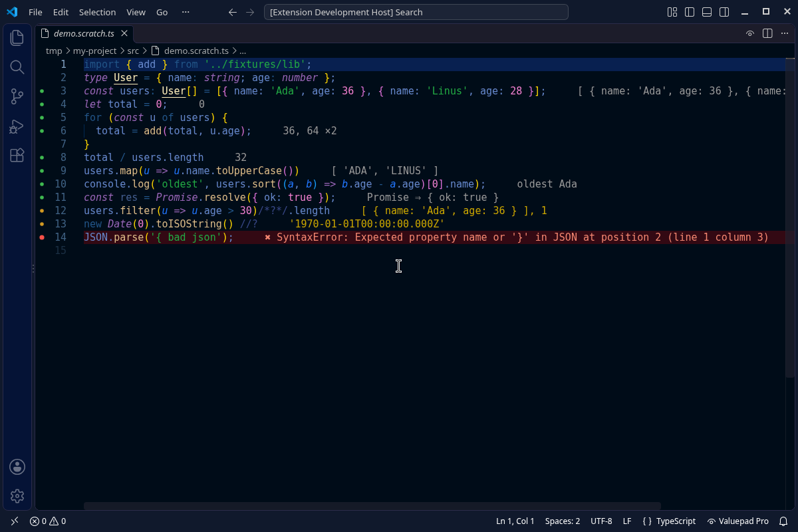Image resolution: width=798 pixels, height=532 pixels.
Task: Click the Valuepad Pro status item
Action: (x=738, y=521)
